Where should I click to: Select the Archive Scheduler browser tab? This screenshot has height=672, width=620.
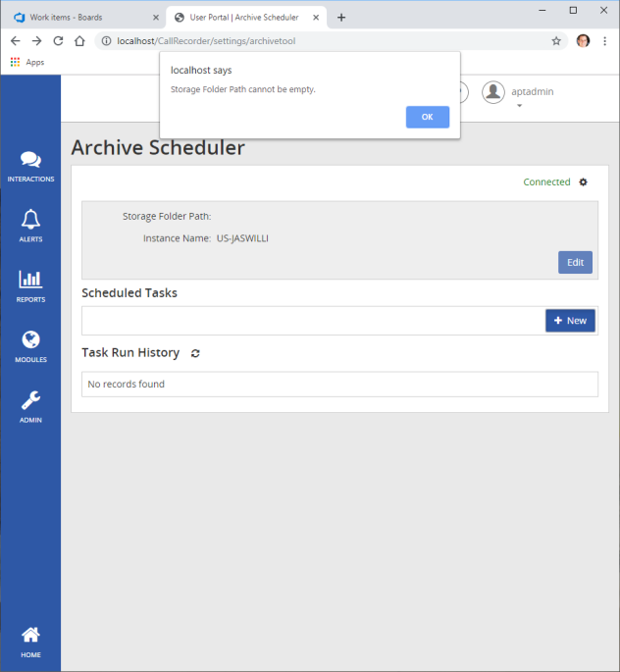tap(243, 17)
